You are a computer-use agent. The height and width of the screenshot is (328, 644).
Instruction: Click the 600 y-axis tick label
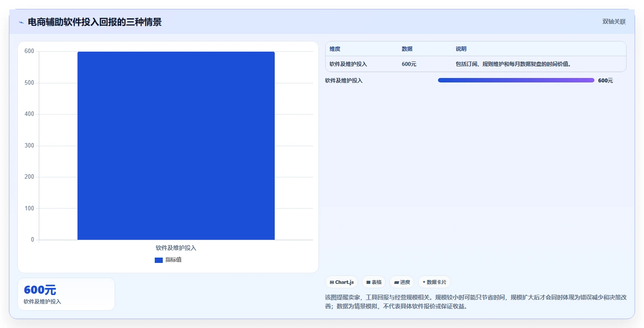click(x=29, y=51)
